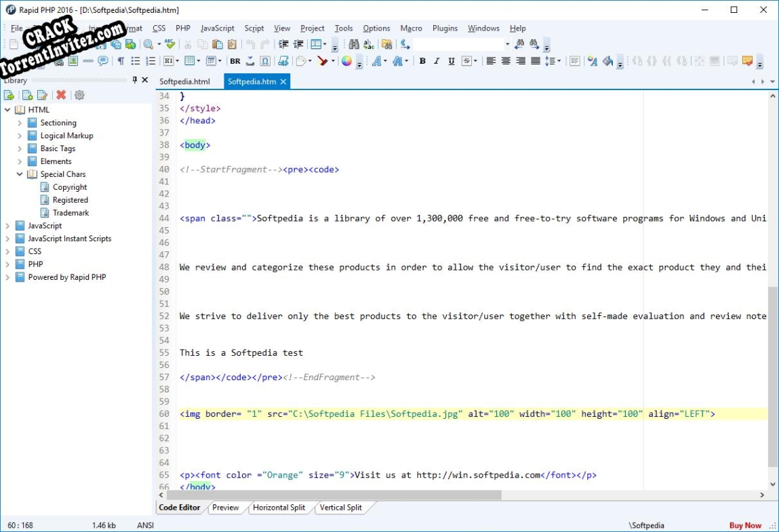This screenshot has width=779, height=532.
Task: Pin the Library panel with the pin icon
Action: [134, 80]
